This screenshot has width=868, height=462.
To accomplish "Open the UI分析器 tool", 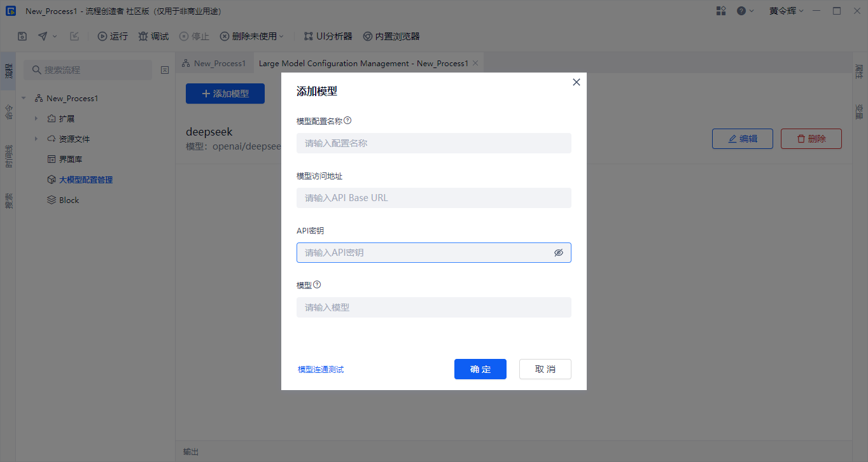I will point(328,36).
